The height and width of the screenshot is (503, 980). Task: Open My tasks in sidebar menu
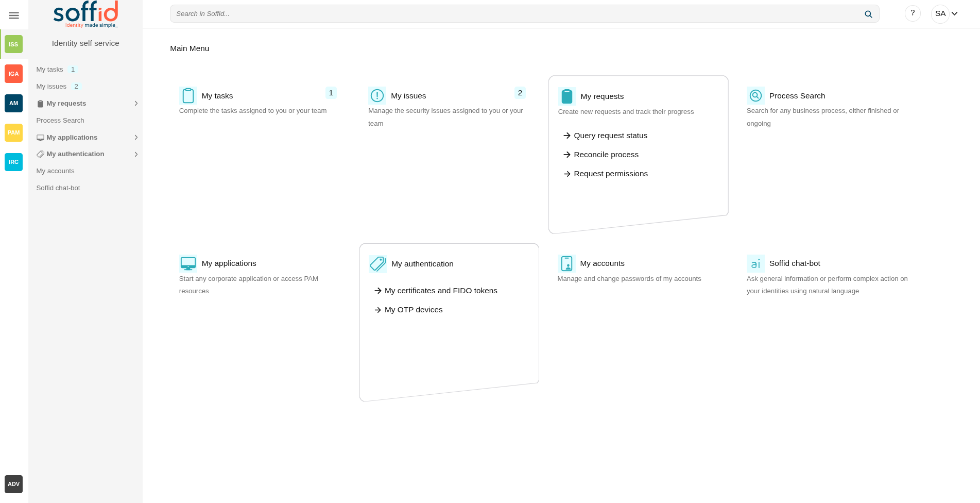click(50, 70)
